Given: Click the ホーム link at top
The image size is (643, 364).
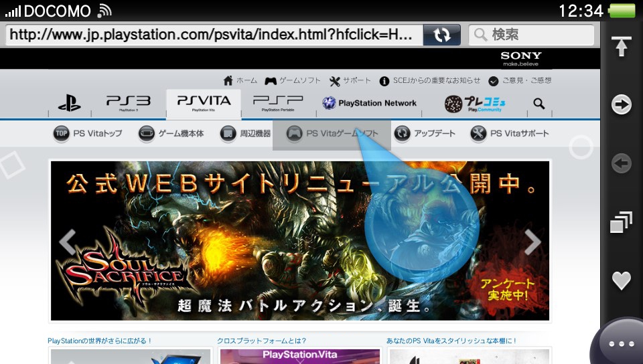Looking at the screenshot, I should point(240,81).
